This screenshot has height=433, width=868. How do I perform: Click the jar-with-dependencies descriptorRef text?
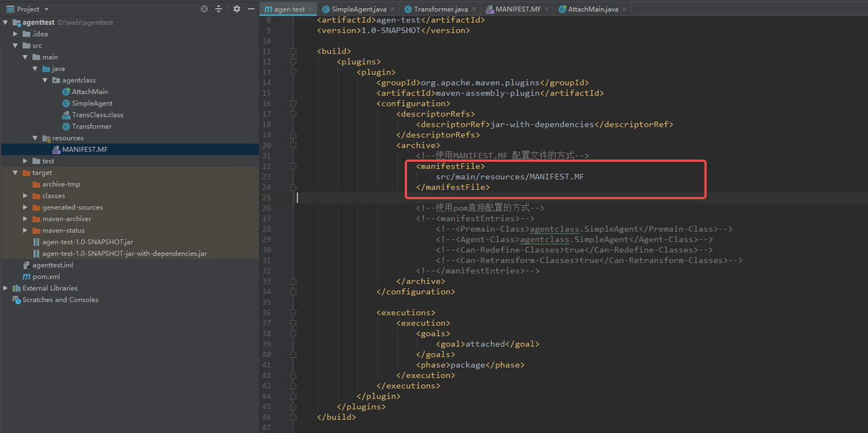(540, 125)
